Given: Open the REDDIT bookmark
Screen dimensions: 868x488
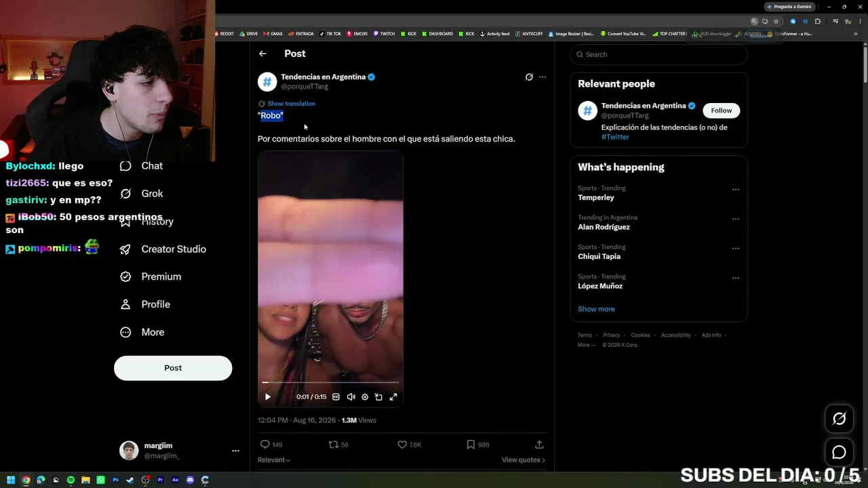Looking at the screenshot, I should (x=224, y=34).
